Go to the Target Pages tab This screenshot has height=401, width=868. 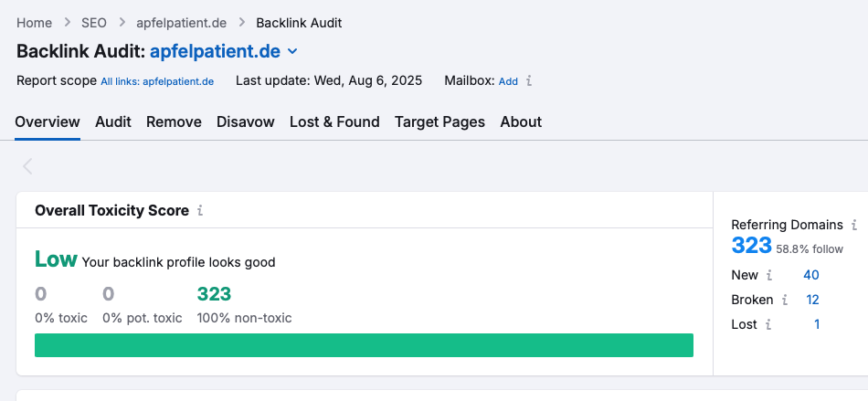pos(440,121)
